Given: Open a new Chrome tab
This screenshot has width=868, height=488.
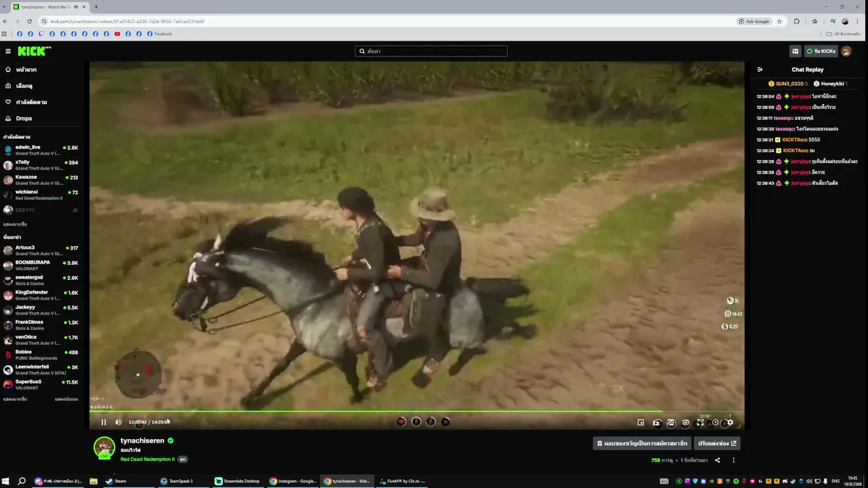Looking at the screenshot, I should click(x=96, y=7).
